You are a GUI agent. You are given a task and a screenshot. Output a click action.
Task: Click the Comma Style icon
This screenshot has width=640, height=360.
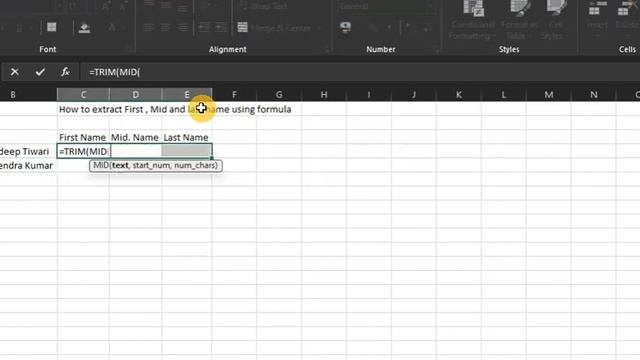pyautogui.click(x=389, y=28)
